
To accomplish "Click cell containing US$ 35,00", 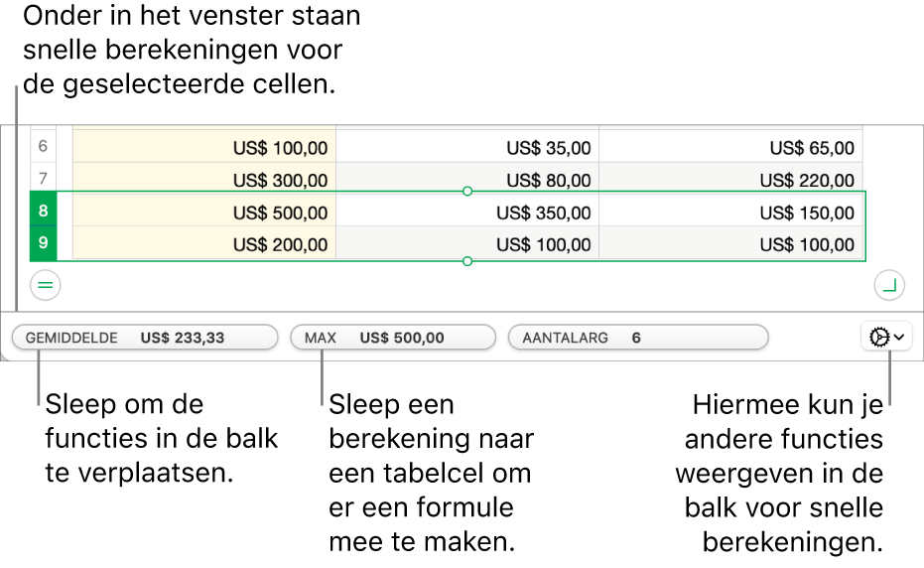I will [x=467, y=148].
